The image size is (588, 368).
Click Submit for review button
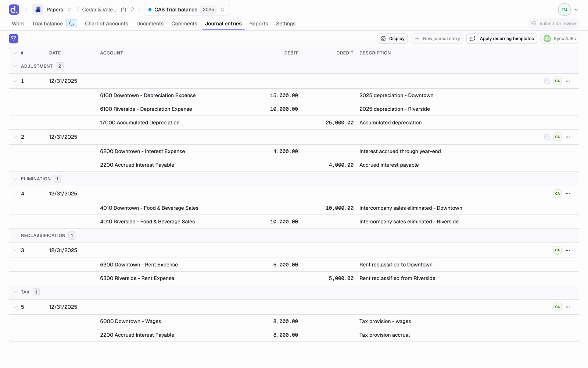click(x=553, y=24)
